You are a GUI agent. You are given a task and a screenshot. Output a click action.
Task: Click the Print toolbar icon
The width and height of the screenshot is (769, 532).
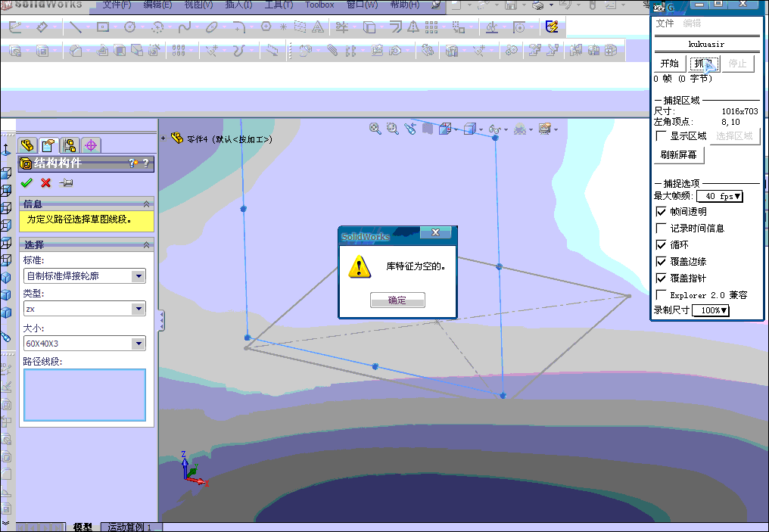(538, 5)
